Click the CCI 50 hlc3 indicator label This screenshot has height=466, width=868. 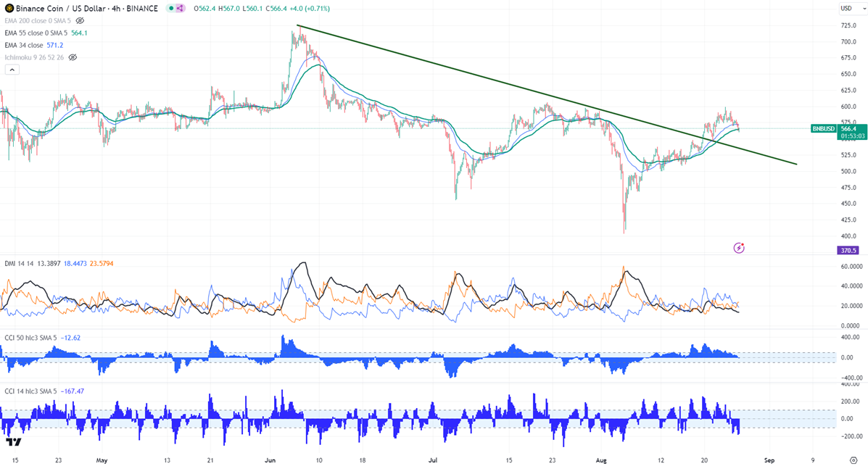pos(30,338)
